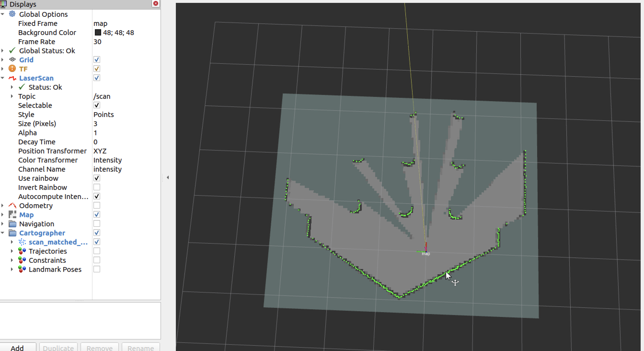Close the Displays panel
Screen dimensions: 644x351
pyautogui.click(x=155, y=4)
